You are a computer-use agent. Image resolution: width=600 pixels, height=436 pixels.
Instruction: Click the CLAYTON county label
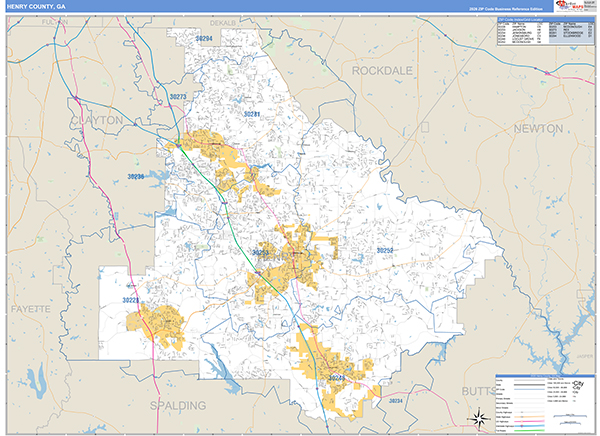97,120
